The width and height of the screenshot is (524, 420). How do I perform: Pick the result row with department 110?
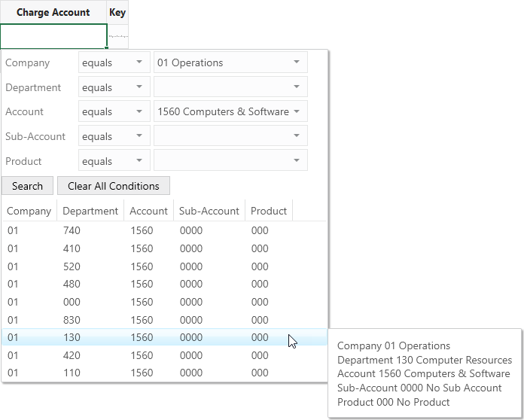tap(164, 373)
